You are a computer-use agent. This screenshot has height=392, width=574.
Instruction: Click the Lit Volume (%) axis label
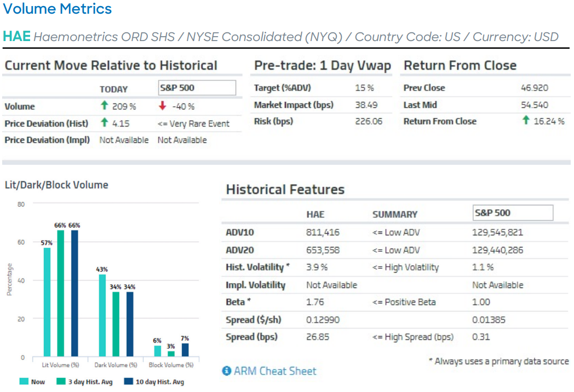tap(60, 365)
